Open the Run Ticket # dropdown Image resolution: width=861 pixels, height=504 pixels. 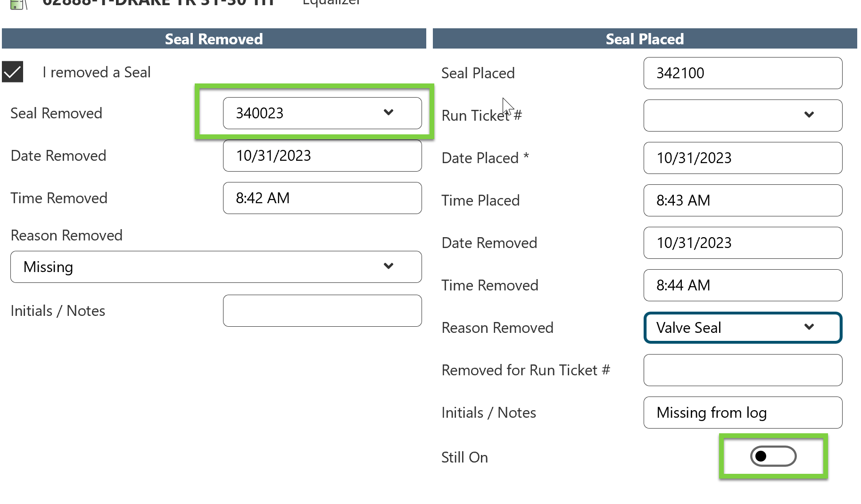(743, 116)
